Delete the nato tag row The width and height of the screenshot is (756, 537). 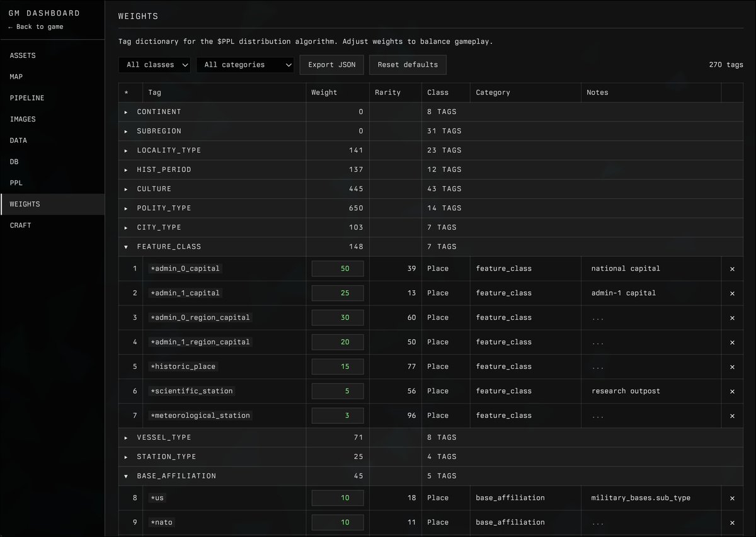click(x=732, y=523)
